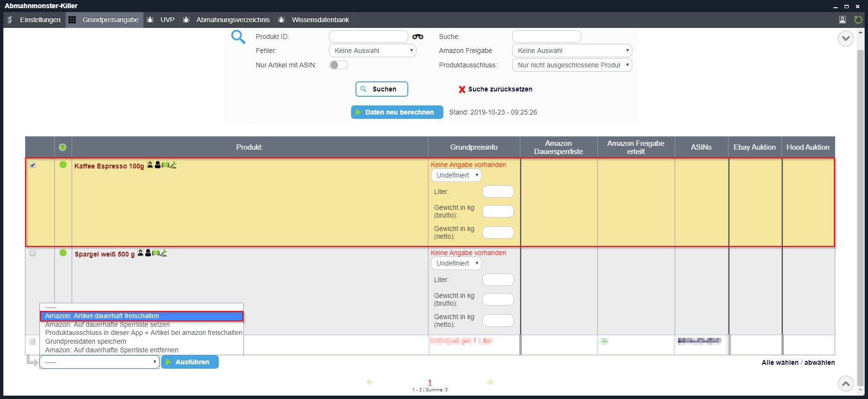
Task: Select Amazon: Artikel dauerhaft freischalten option
Action: (141, 316)
